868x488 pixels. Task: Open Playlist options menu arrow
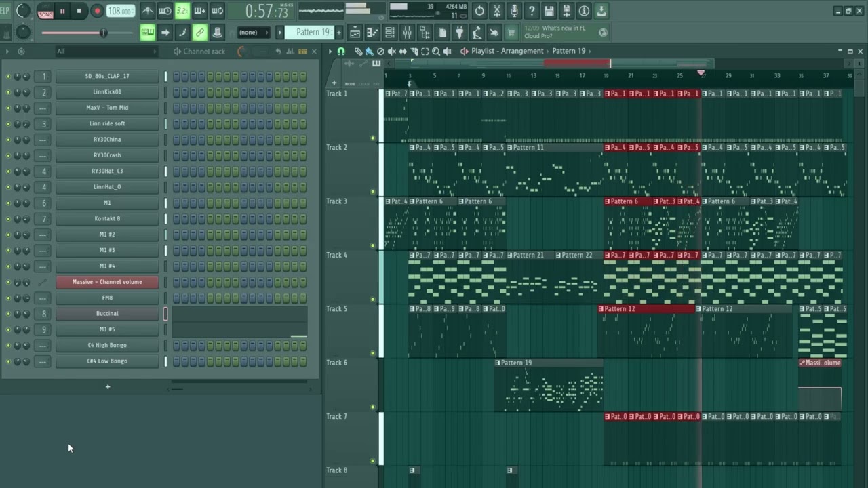[330, 52]
